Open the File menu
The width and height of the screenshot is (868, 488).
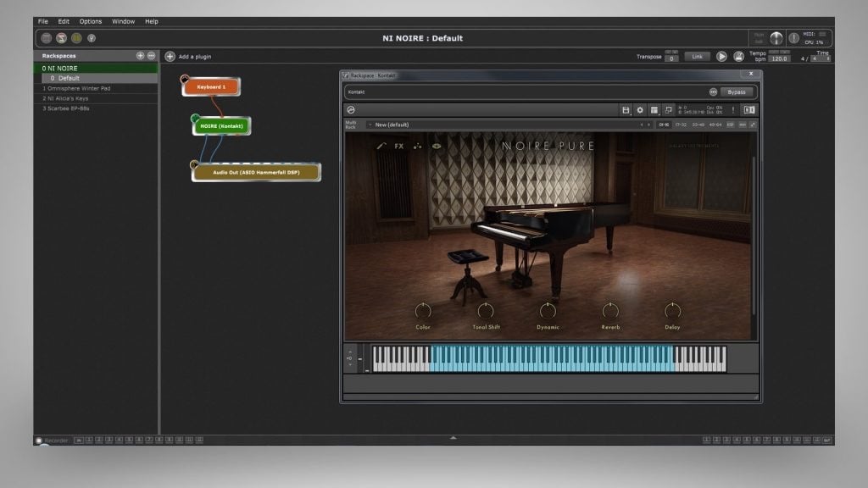pyautogui.click(x=43, y=21)
